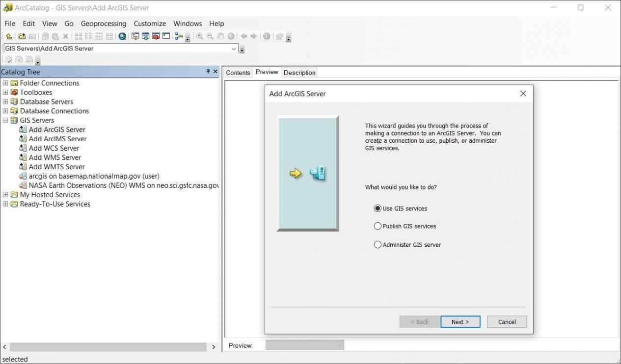Click the Next button in wizard

click(460, 322)
